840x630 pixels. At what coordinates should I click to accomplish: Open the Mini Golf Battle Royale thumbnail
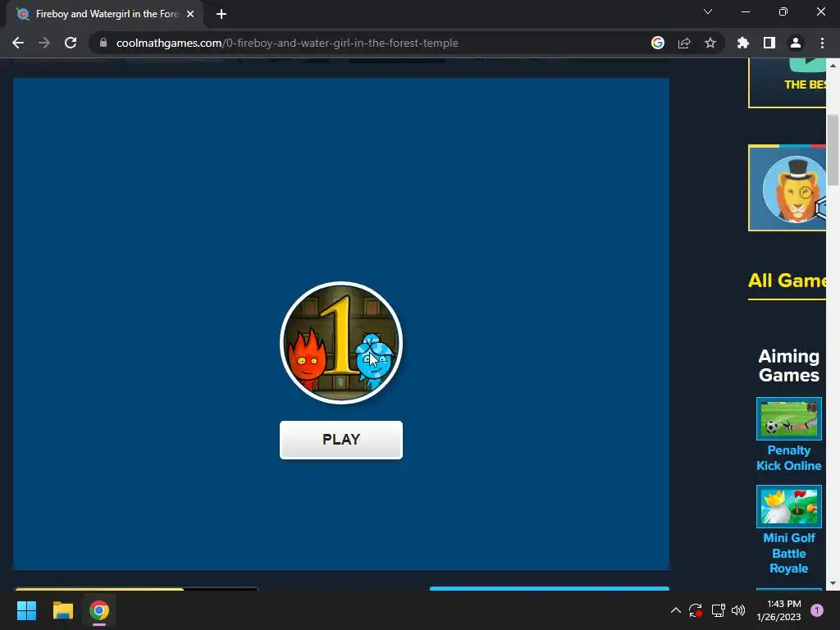coord(788,506)
